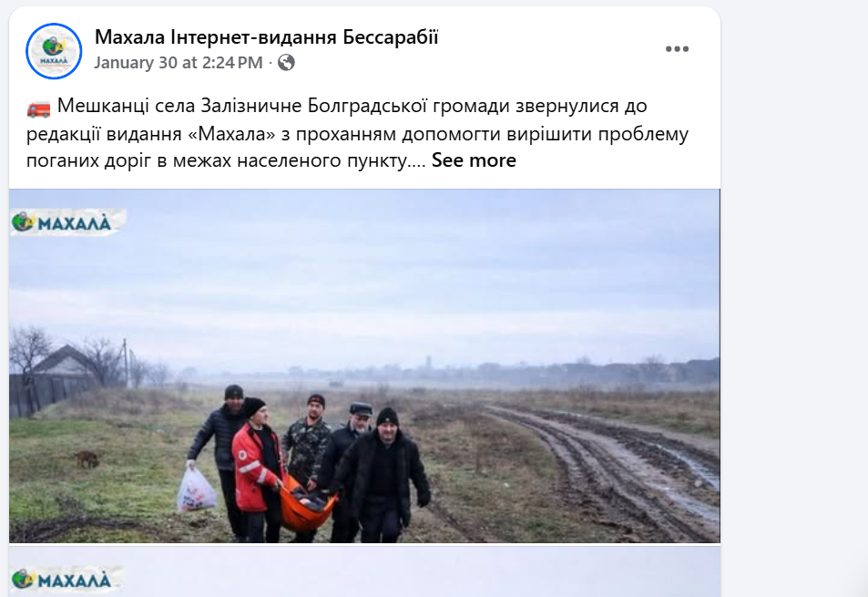Click the white plastic bag in photo
The image size is (868, 597).
[196, 489]
